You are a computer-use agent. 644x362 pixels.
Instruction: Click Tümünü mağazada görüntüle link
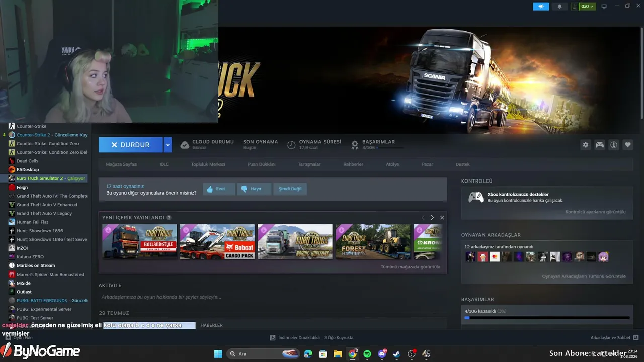click(411, 267)
